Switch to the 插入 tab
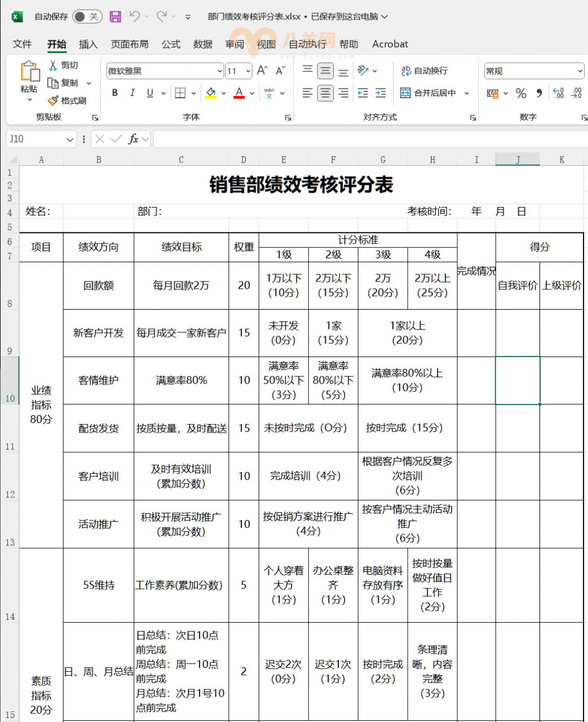 88,44
